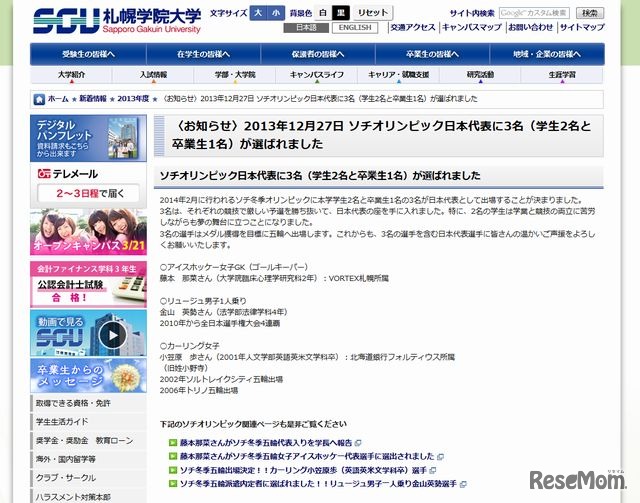Set text size to 大
This screenshot has width=640, height=503.
[x=258, y=13]
